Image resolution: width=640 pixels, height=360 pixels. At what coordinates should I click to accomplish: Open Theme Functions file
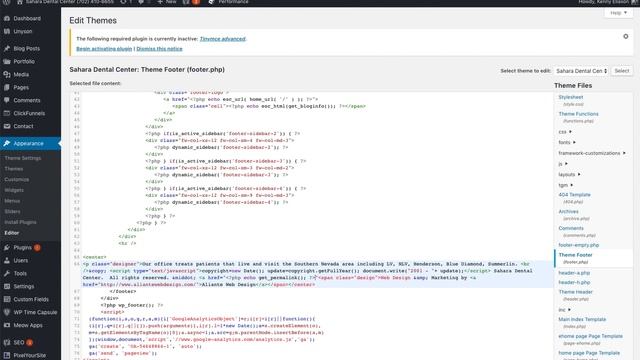click(578, 114)
